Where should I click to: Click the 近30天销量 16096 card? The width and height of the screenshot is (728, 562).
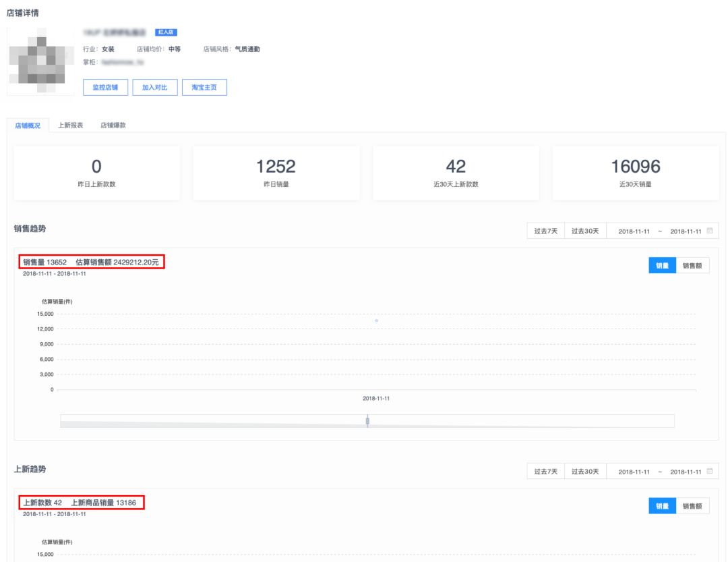[636, 173]
